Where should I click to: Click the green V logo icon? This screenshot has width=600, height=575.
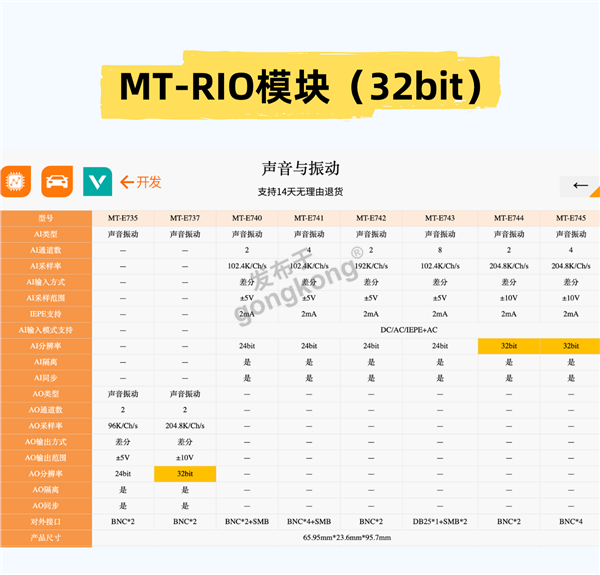pos(97,181)
